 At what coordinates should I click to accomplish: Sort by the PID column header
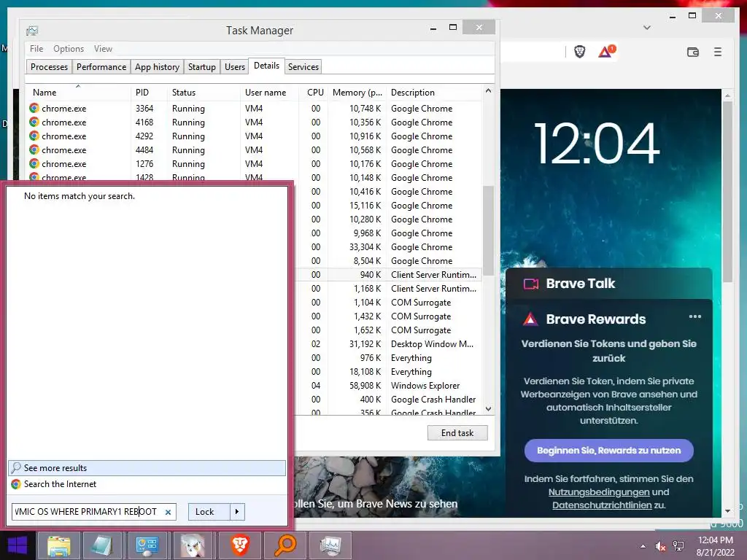click(x=149, y=93)
